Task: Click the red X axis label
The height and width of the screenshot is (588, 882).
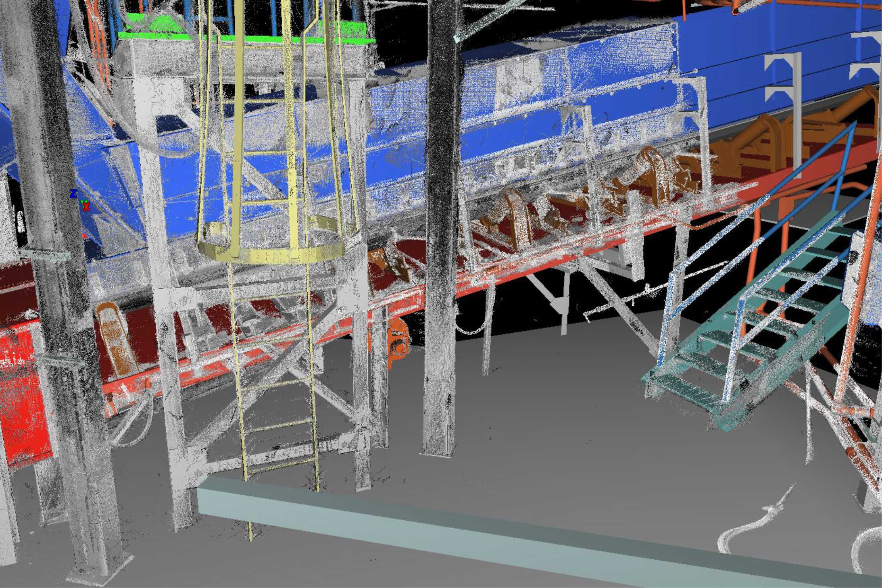Action: click(x=86, y=207)
